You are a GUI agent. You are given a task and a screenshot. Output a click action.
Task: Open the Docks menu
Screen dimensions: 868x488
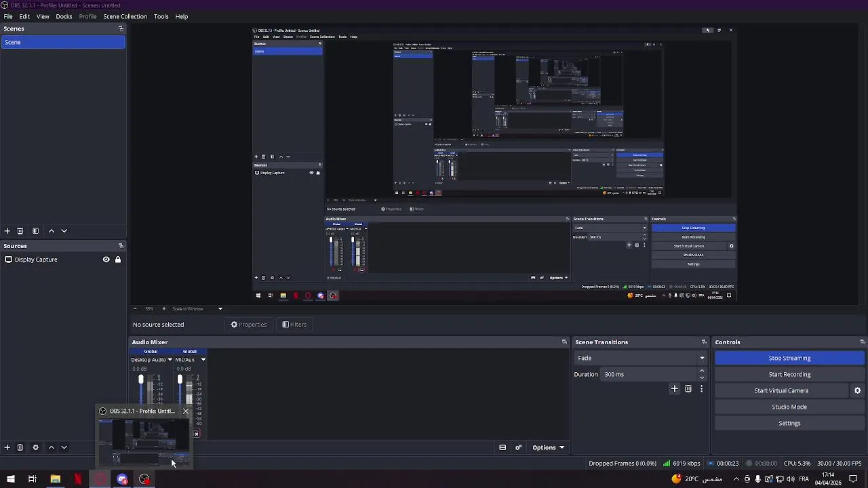point(64,16)
